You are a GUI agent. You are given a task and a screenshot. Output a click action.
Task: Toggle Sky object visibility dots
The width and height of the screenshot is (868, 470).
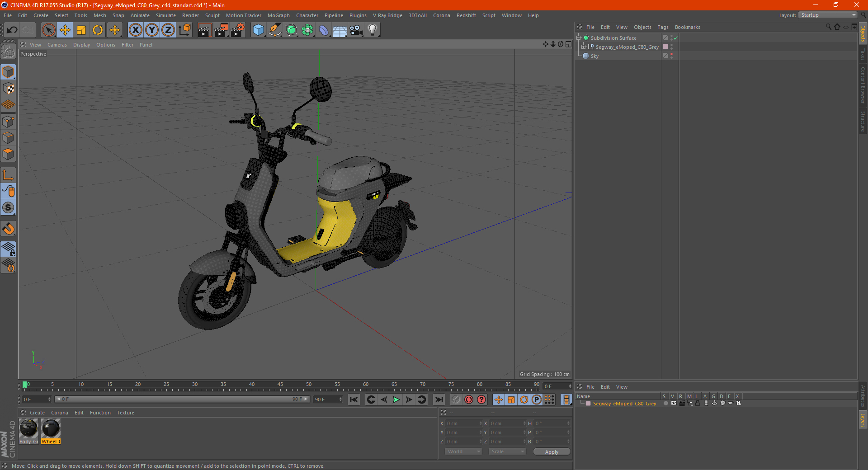(x=672, y=56)
